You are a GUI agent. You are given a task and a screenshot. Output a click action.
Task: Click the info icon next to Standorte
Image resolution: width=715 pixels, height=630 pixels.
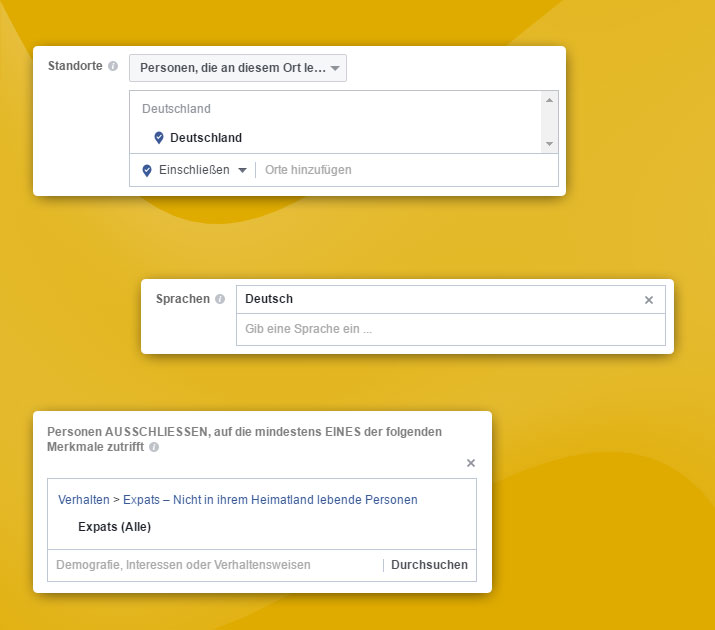[x=113, y=66]
